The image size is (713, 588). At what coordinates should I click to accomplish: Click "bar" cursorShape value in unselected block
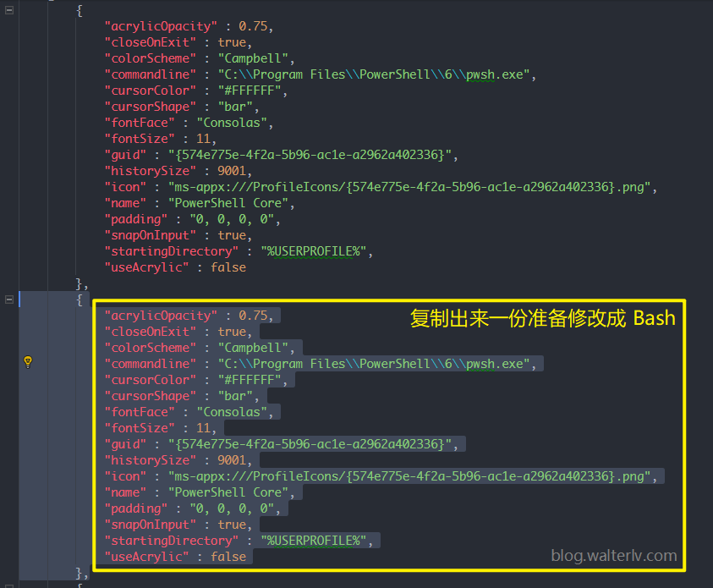coord(235,107)
